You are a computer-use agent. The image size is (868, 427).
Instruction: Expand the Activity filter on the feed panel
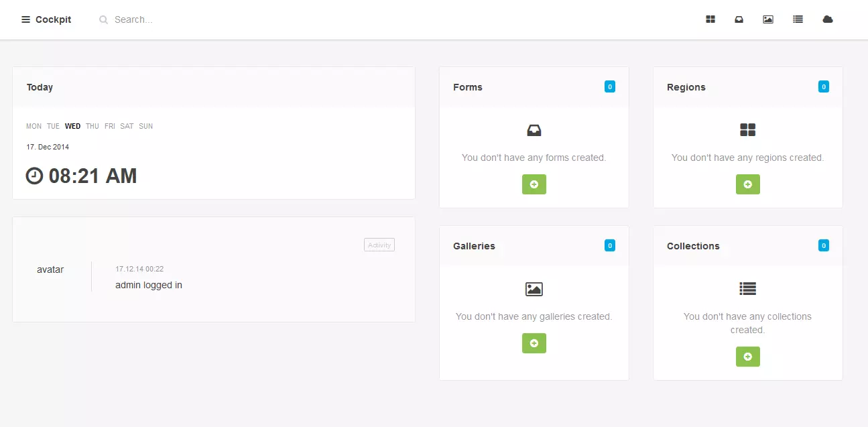379,245
